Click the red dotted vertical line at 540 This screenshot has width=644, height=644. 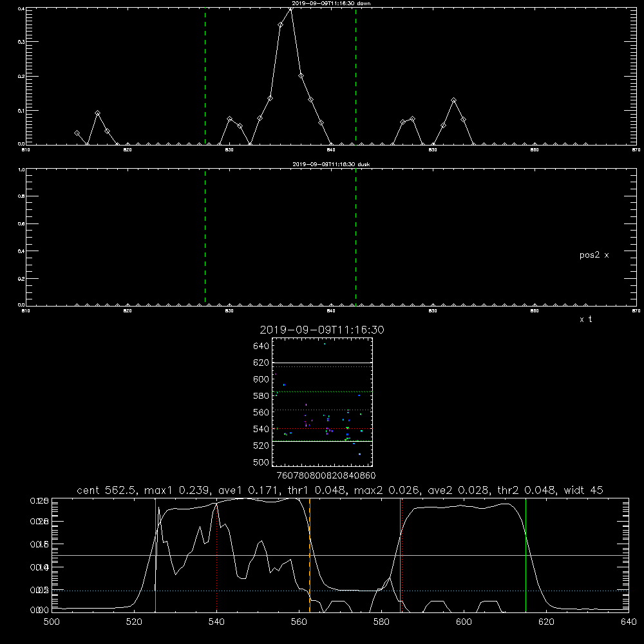(216, 555)
